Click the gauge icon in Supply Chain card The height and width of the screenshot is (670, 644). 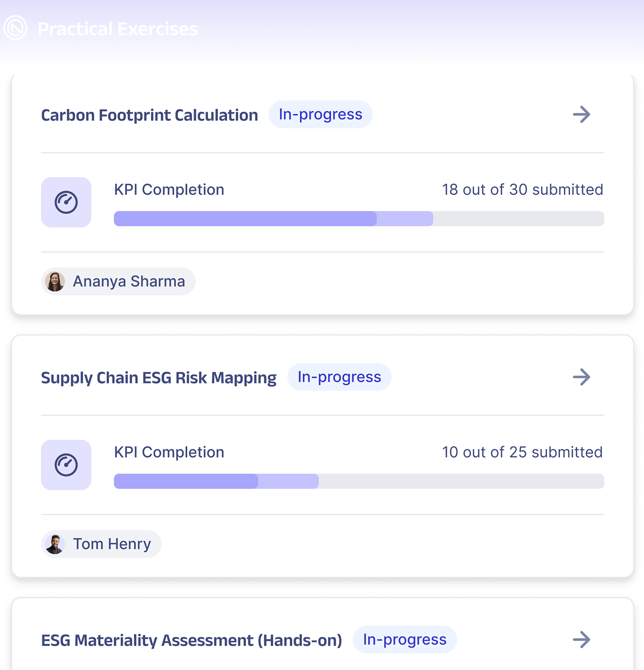click(66, 465)
